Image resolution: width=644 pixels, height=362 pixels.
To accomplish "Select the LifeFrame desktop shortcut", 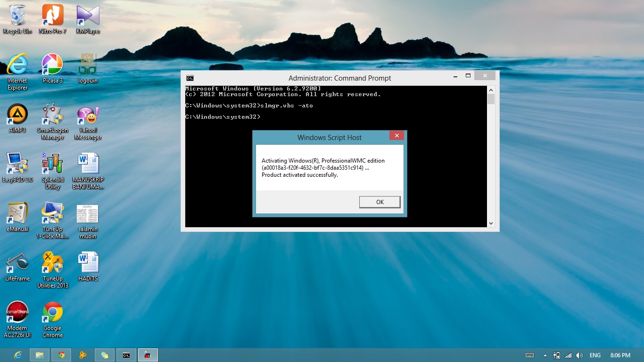I will pos(17,266).
